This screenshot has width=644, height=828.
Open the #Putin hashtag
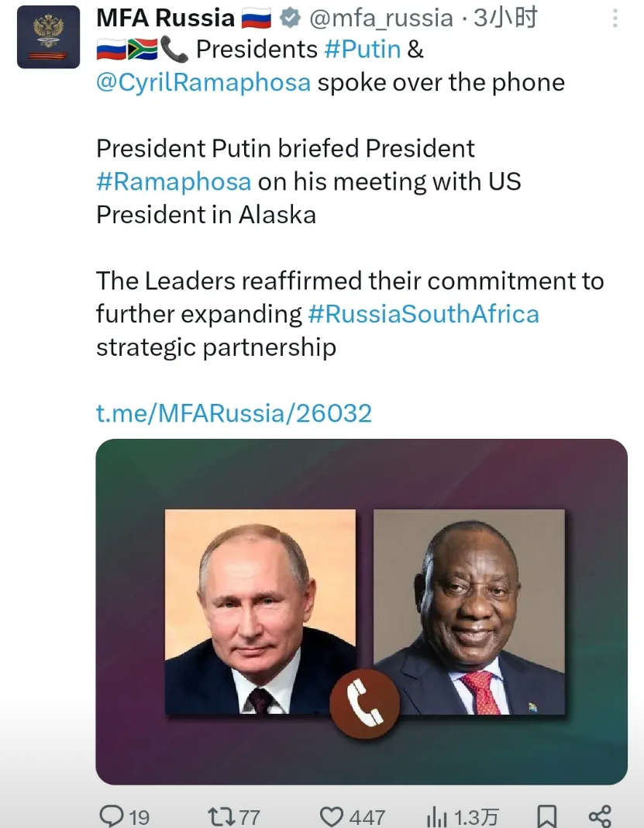[x=362, y=50]
